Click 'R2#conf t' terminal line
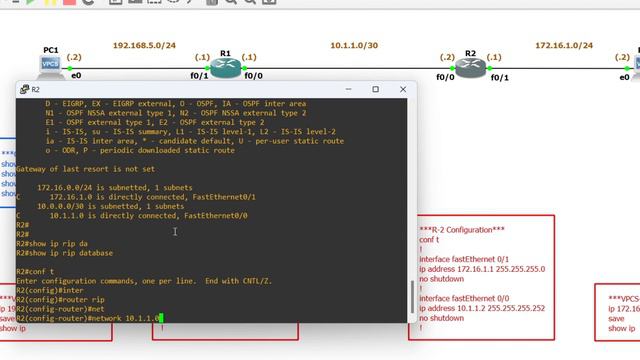The image size is (640, 360). point(35,271)
